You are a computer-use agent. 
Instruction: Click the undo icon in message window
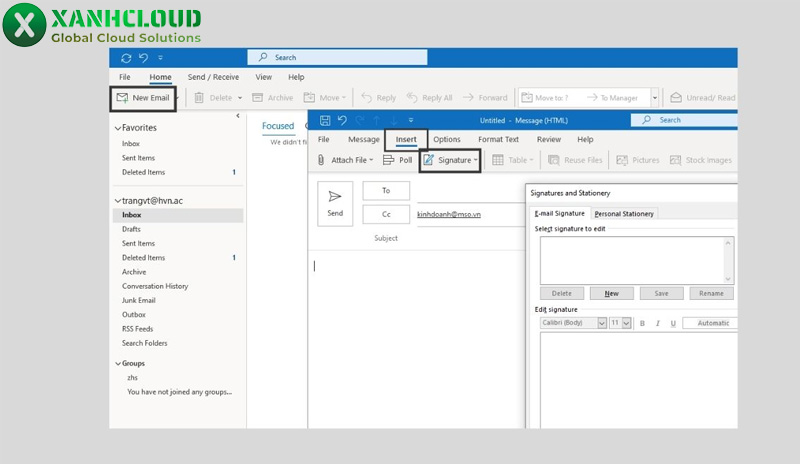pos(342,120)
